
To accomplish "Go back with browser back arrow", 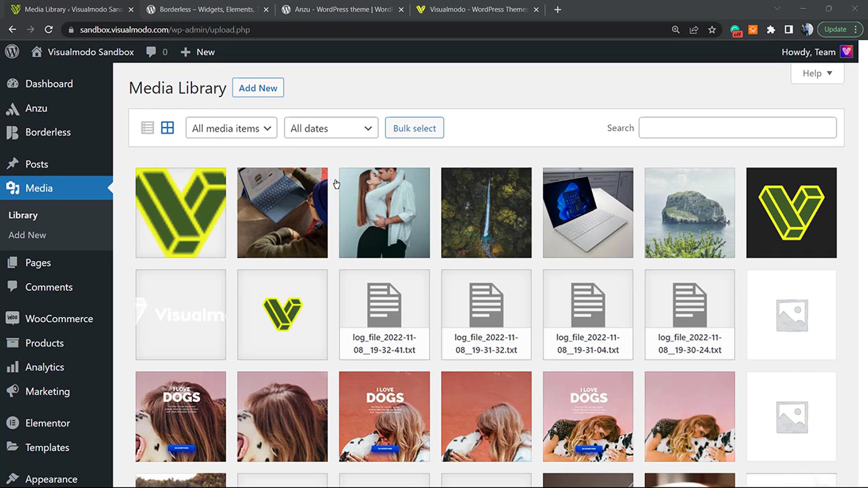I will click(x=12, y=29).
